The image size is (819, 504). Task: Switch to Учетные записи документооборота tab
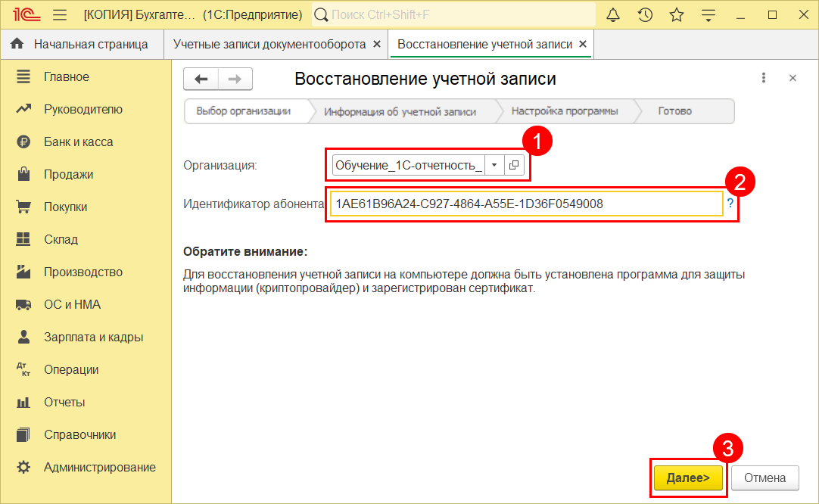pos(269,45)
